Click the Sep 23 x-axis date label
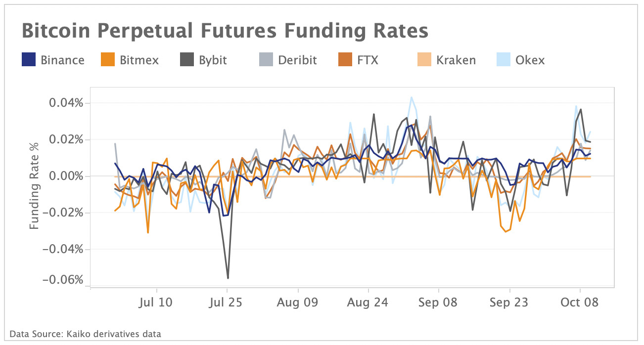Viewport: 644px width, 345px height. pyautogui.click(x=509, y=302)
